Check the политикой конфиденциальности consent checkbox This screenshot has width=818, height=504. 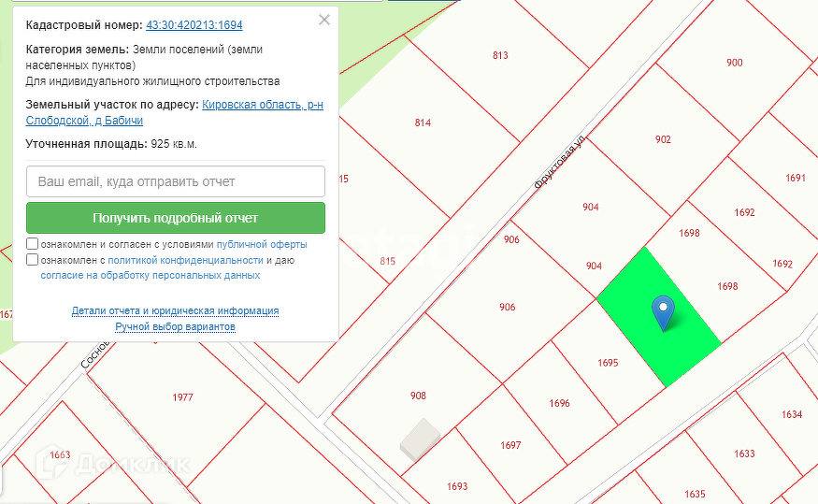[x=33, y=259]
